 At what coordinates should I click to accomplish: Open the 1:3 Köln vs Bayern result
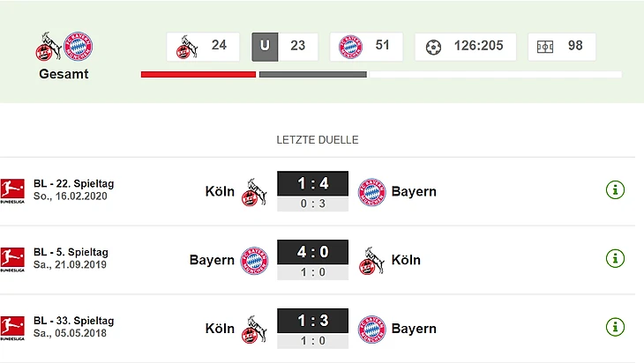[313, 328]
